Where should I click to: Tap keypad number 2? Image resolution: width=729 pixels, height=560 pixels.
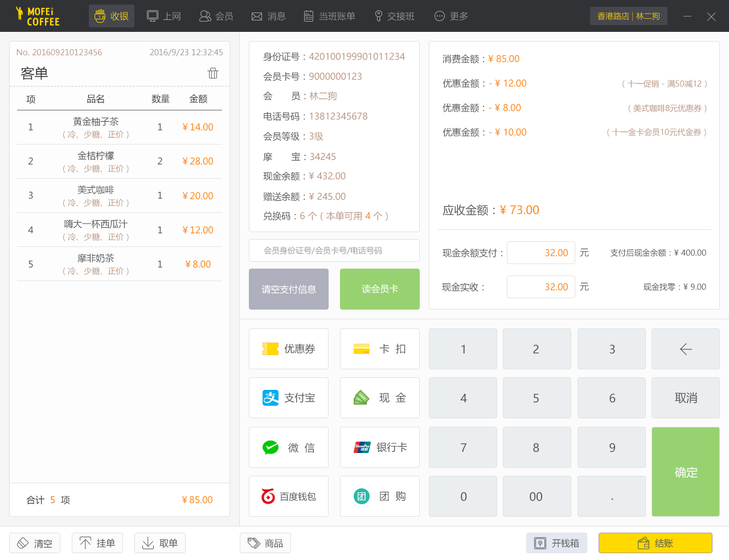[x=536, y=349]
